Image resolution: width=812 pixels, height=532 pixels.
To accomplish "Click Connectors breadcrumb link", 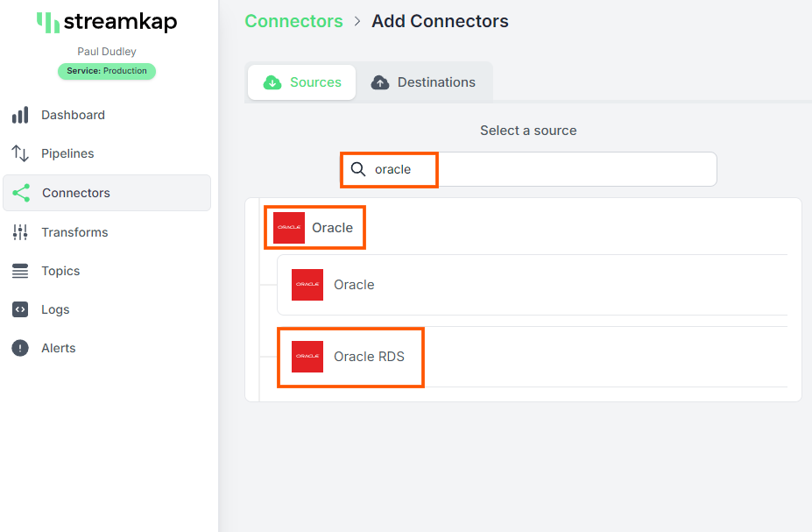I will coord(293,21).
